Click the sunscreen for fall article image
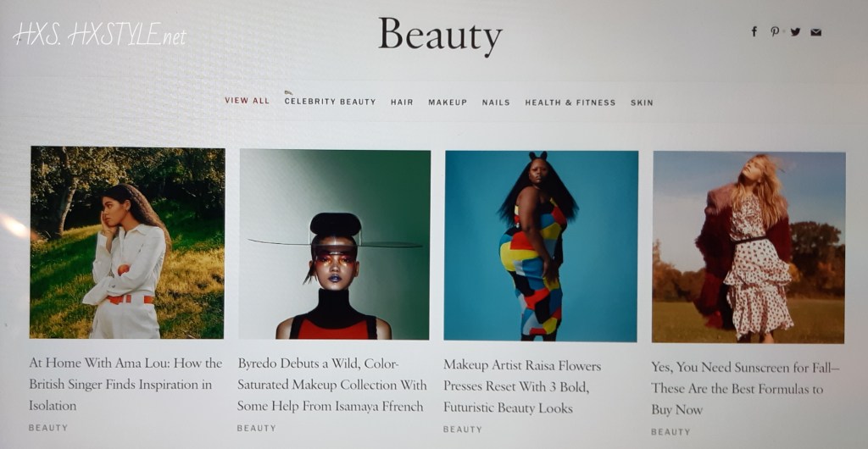The height and width of the screenshot is (449, 868). coord(748,247)
